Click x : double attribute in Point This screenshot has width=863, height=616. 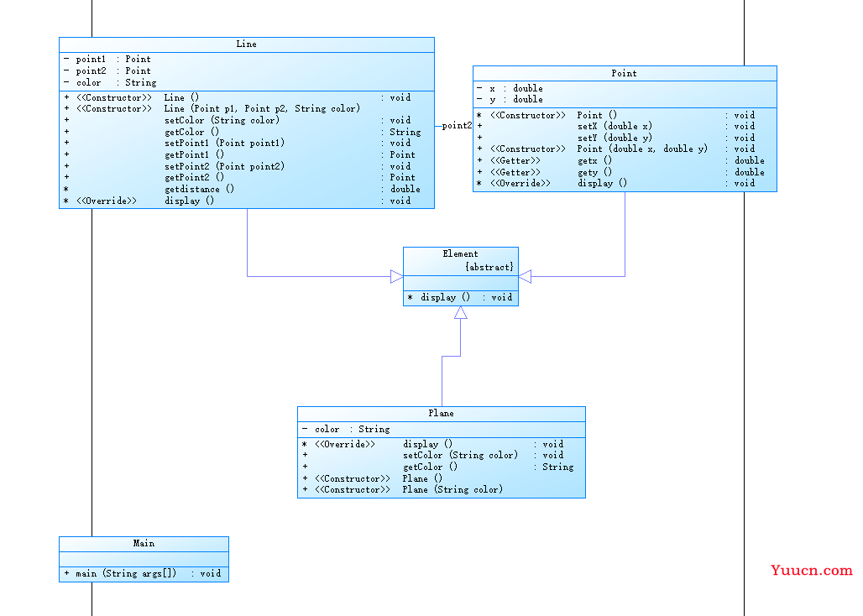(x=510, y=88)
